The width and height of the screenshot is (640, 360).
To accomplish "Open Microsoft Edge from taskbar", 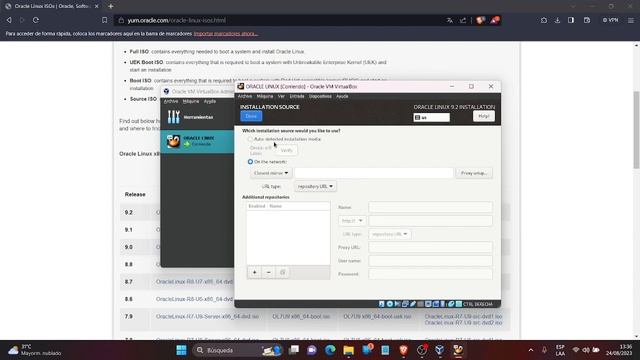I will click(x=330, y=350).
